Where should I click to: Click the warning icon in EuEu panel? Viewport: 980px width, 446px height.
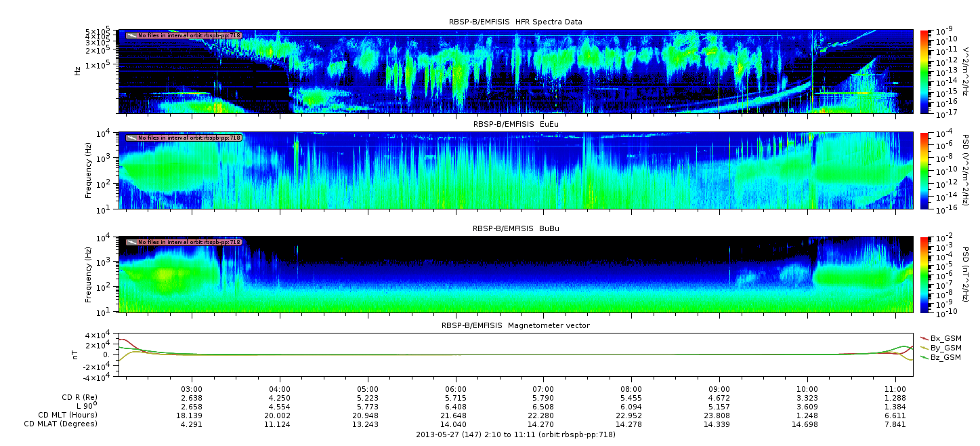click(131, 138)
